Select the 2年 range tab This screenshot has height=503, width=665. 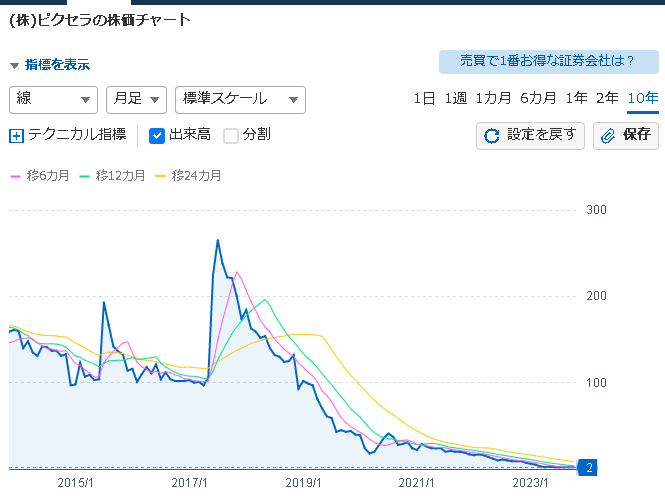607,98
